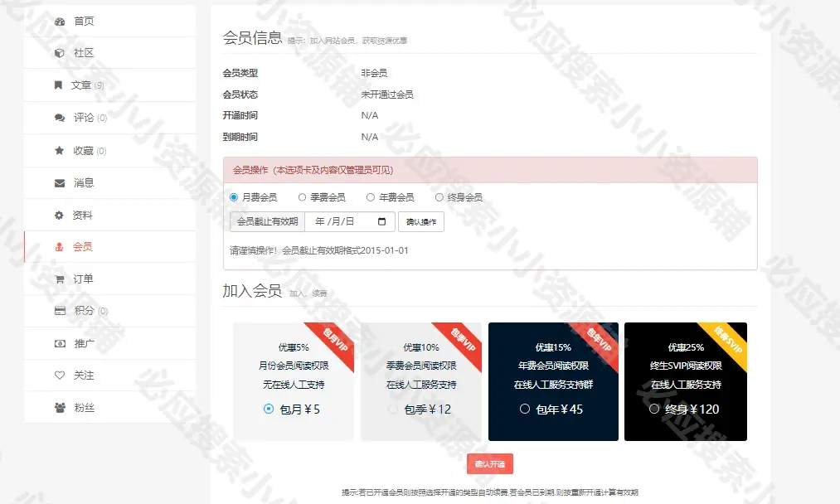Viewport: 840px width, 504px height.
Task: Click the shopping cart icon beside 订单
Action: pyautogui.click(x=60, y=279)
